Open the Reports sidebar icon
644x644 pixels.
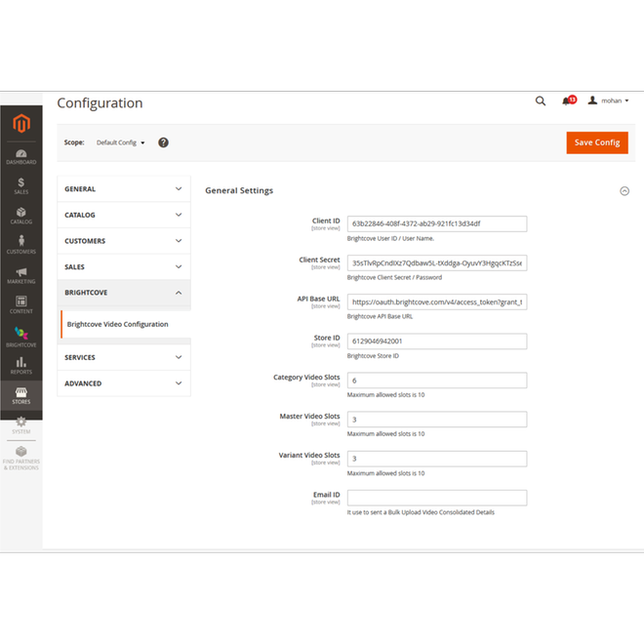point(21,366)
